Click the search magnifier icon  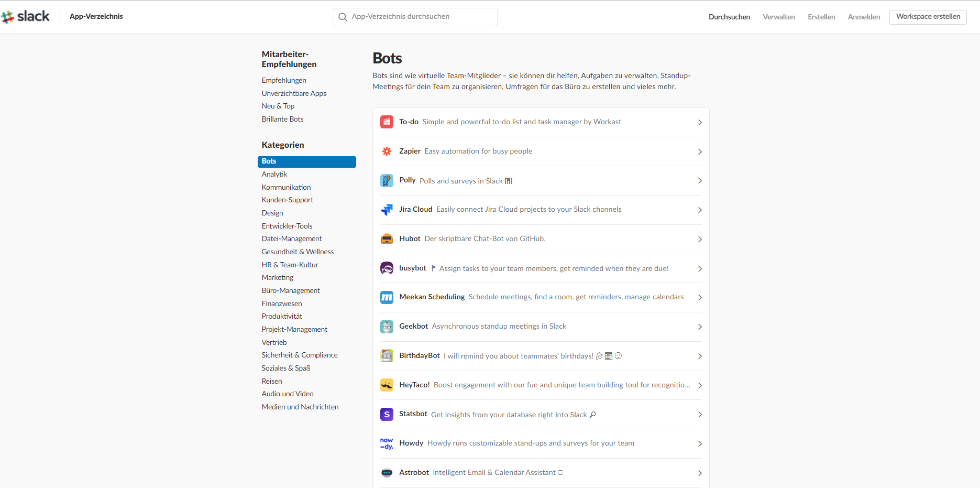343,17
